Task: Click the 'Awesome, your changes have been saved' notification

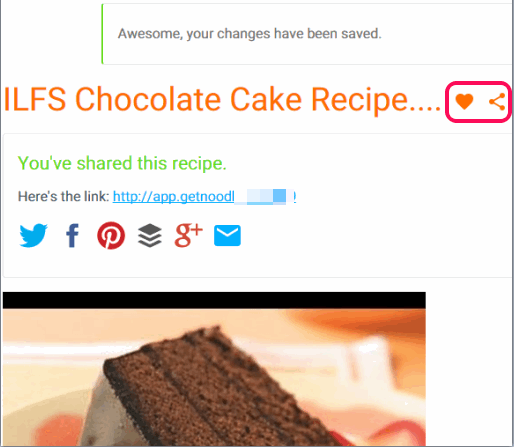Action: click(x=307, y=34)
